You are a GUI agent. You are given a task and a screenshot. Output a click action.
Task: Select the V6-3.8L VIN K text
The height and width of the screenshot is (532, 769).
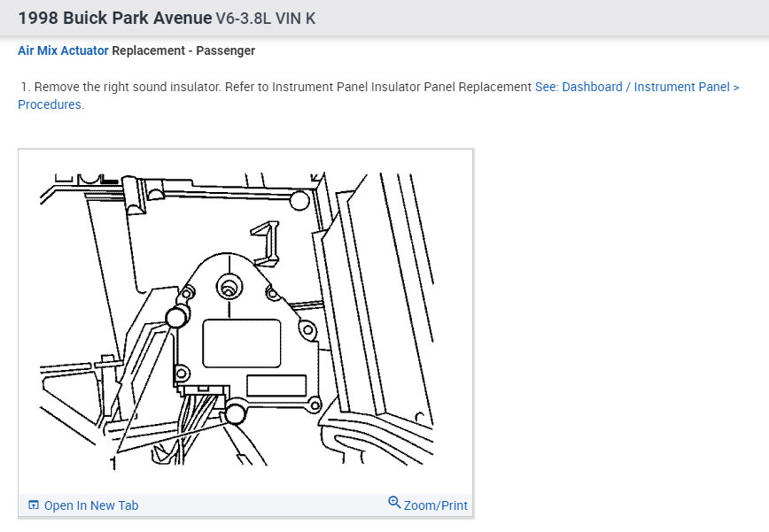point(265,19)
